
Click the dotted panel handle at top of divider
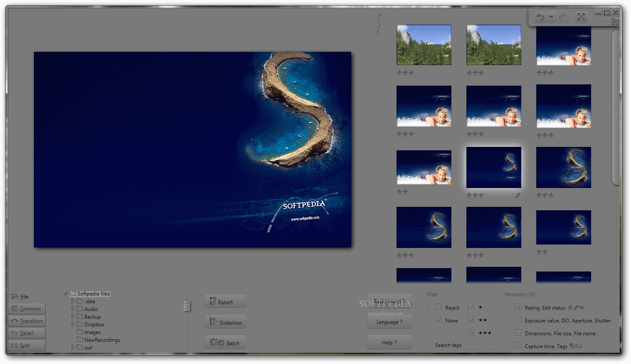coord(379,24)
